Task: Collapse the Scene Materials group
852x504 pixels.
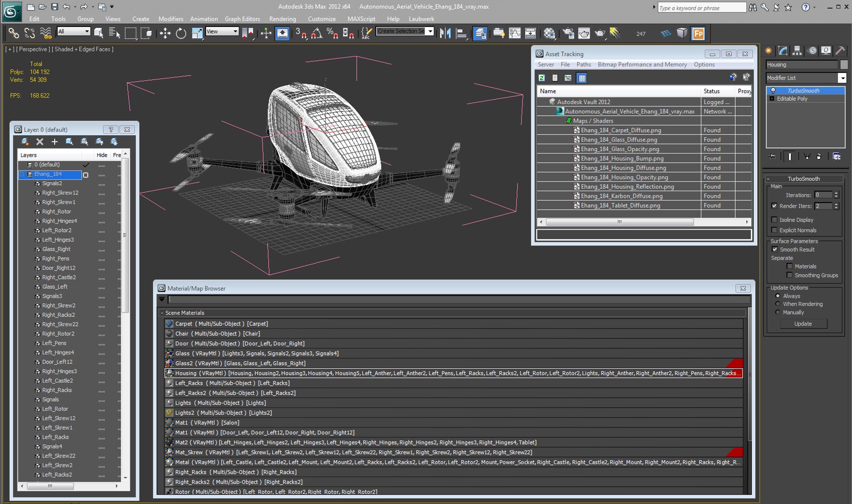Action: pos(162,313)
